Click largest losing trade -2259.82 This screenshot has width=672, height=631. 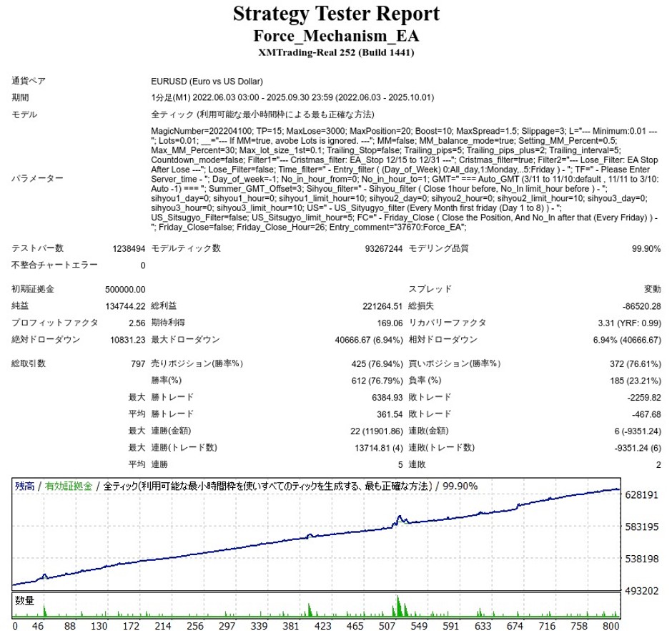click(643, 398)
